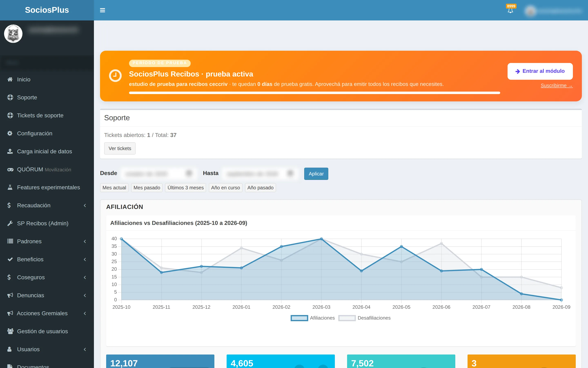This screenshot has height=368, width=588.
Task: Expand the Usuarios submenu chevron
Action: tap(85, 350)
